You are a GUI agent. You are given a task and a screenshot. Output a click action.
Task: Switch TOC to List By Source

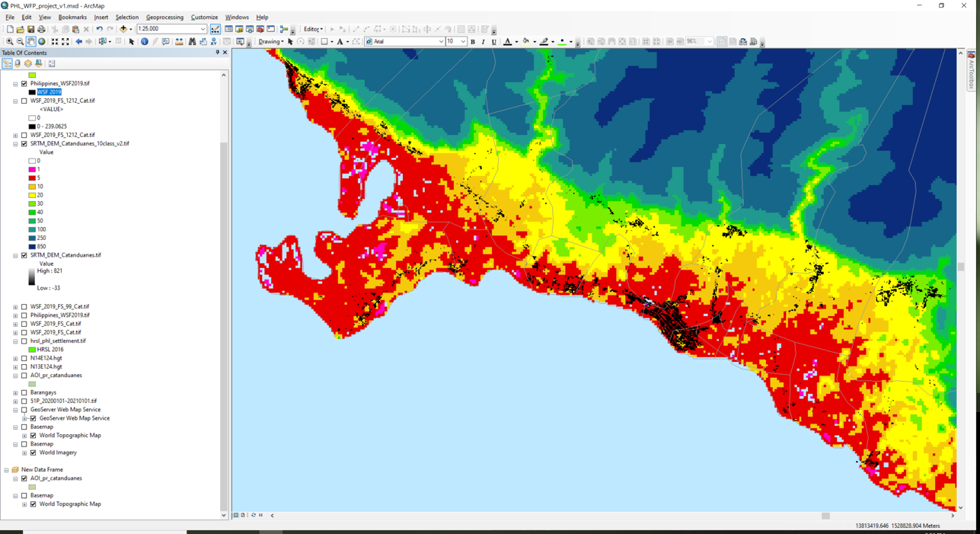point(18,64)
